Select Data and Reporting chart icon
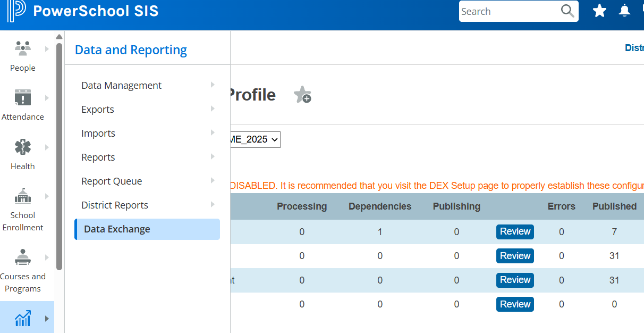The height and width of the screenshot is (333, 644). pyautogui.click(x=22, y=319)
